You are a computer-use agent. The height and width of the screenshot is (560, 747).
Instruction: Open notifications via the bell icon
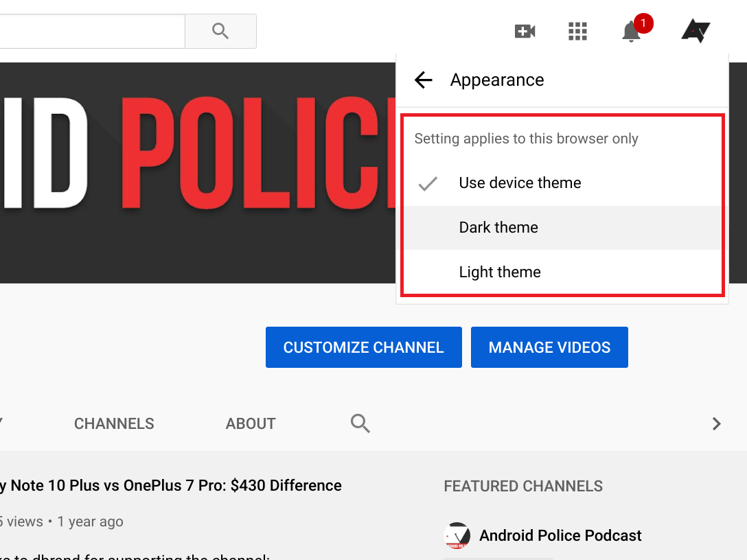(x=630, y=31)
